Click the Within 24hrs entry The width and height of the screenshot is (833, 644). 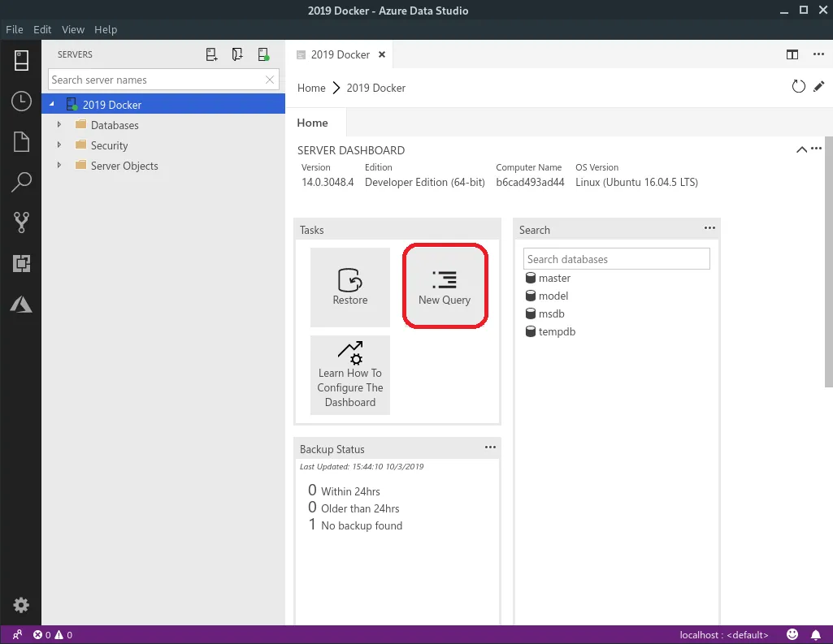(345, 491)
